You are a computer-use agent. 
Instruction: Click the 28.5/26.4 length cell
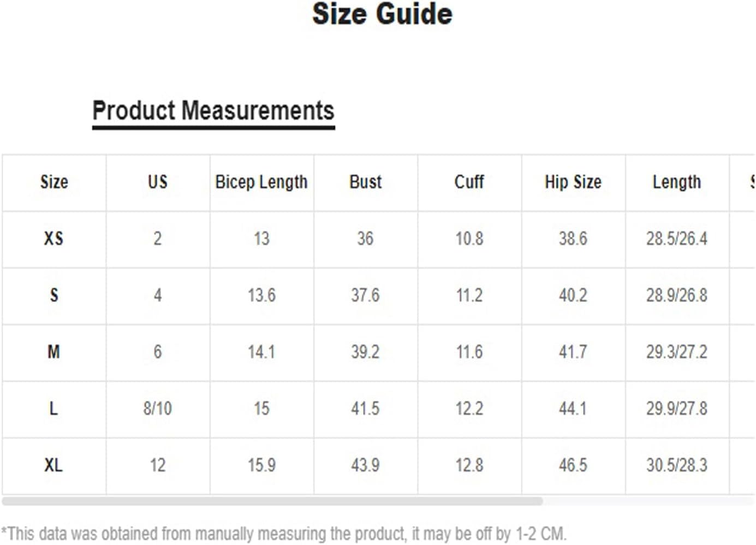click(677, 239)
